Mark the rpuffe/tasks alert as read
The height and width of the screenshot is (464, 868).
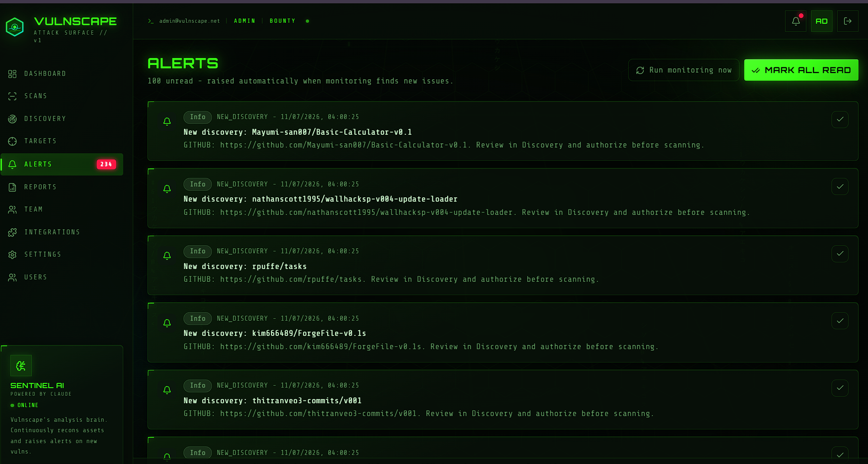pos(840,254)
